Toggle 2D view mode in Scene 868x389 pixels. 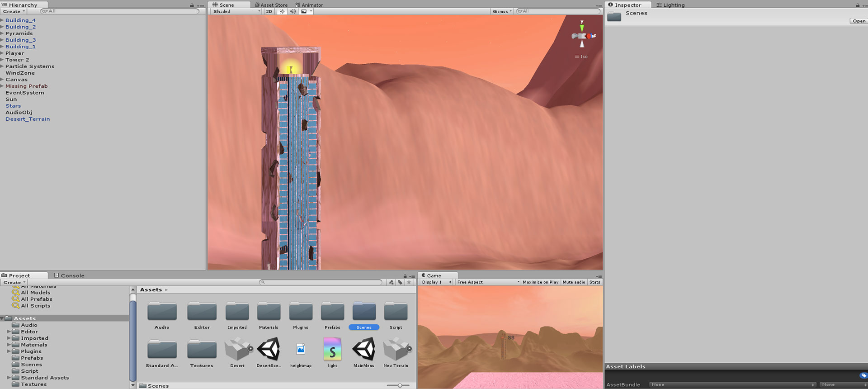coord(269,11)
